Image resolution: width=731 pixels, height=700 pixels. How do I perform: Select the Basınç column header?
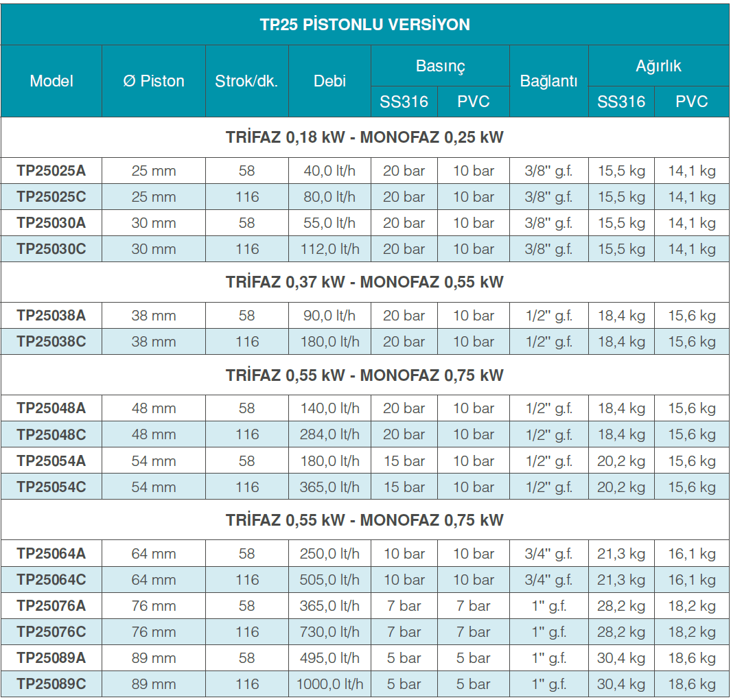point(440,66)
